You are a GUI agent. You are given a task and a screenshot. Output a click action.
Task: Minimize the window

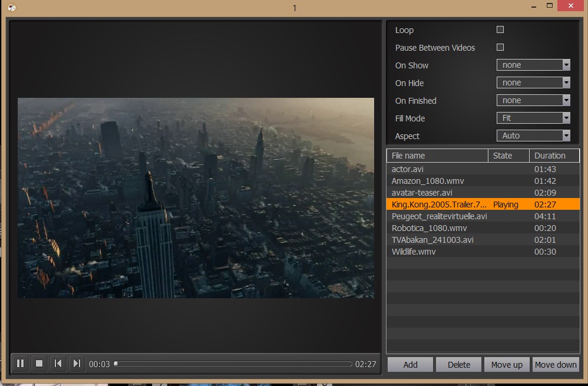click(x=534, y=6)
